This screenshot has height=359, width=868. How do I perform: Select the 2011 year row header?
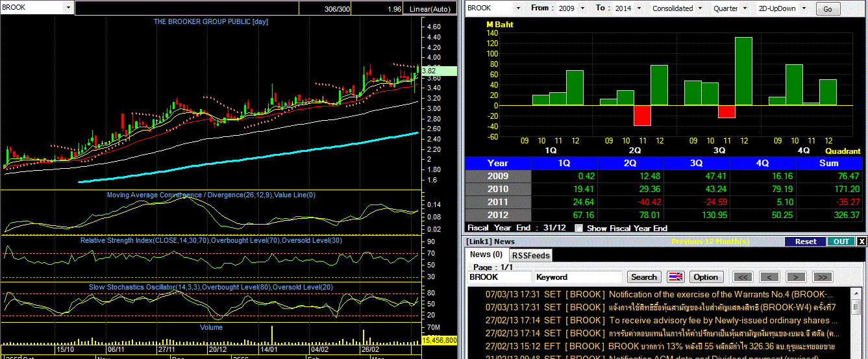point(499,202)
